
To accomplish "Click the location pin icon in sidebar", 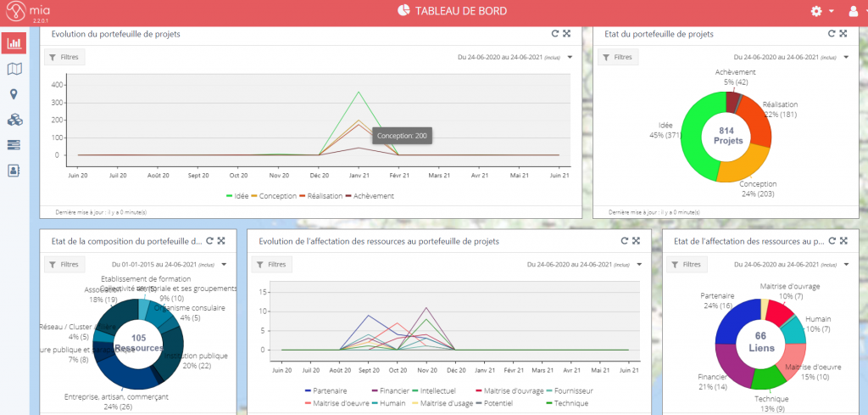I will click(14, 94).
